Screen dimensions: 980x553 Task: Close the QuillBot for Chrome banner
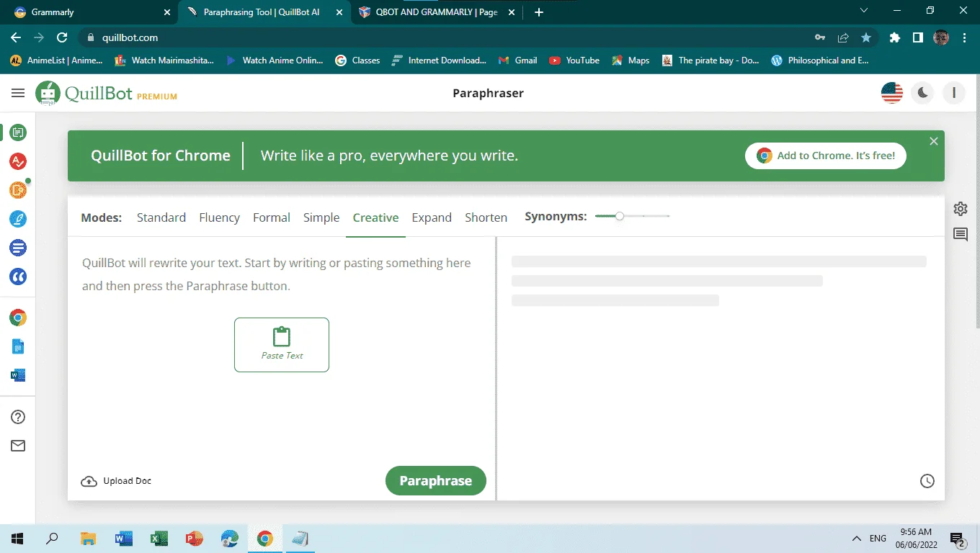(934, 141)
